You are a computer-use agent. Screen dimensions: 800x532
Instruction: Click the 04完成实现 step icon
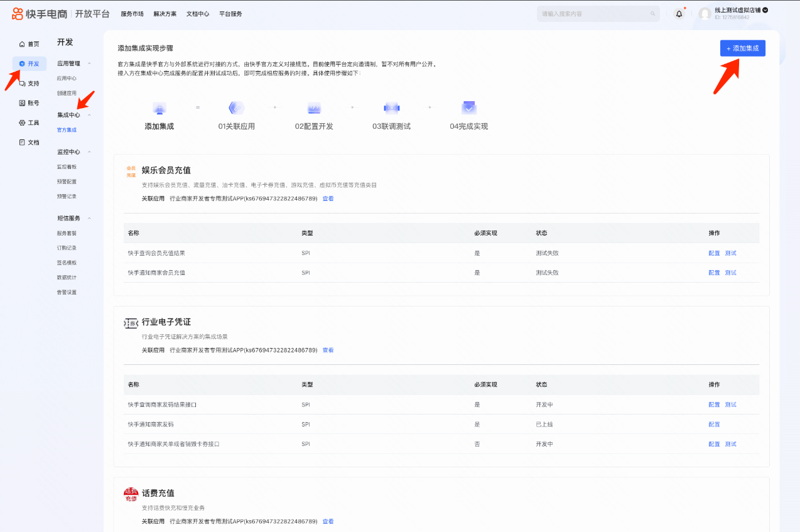click(x=468, y=108)
